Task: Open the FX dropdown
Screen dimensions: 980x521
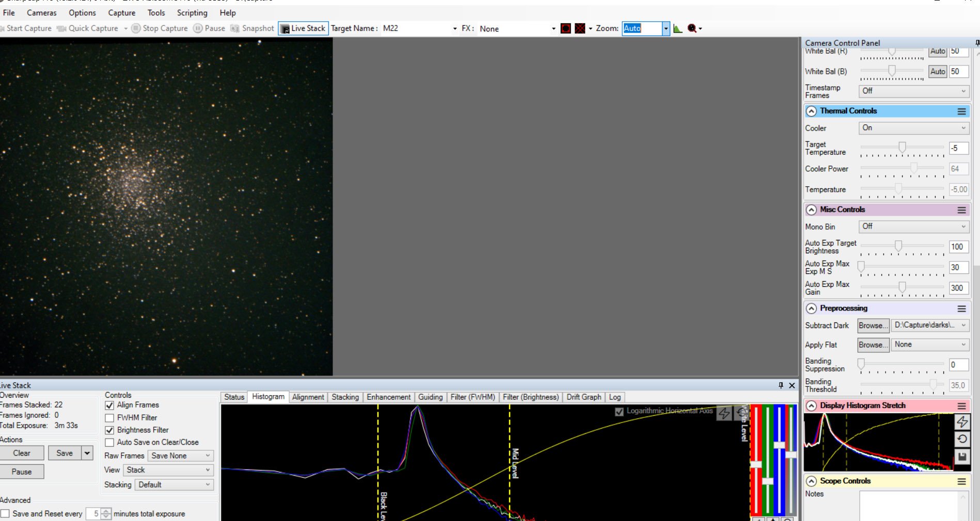Action: 554,29
